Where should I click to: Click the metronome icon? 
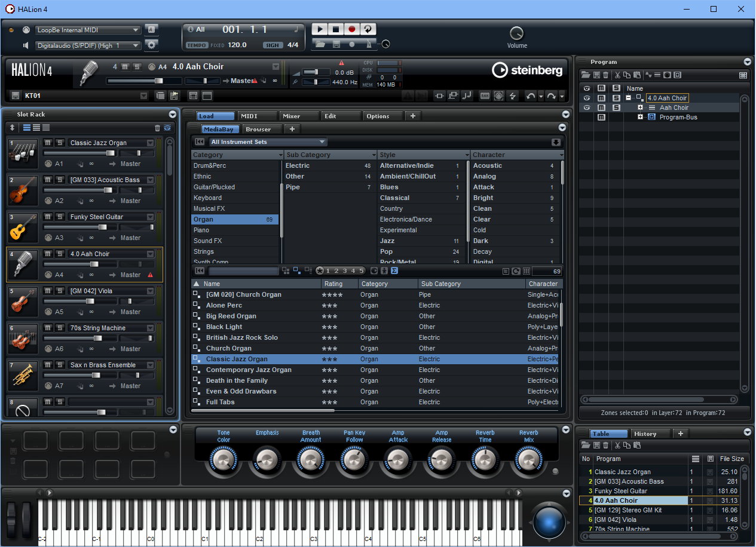(369, 44)
